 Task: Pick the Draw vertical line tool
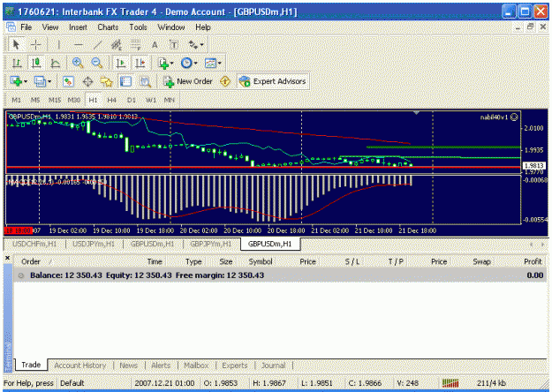coord(59,45)
